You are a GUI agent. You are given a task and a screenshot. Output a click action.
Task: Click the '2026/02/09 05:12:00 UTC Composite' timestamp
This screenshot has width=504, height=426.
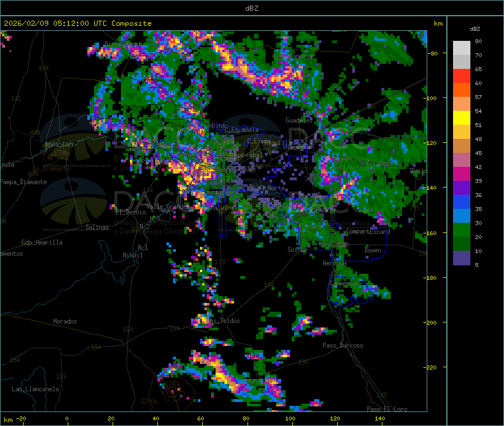(x=77, y=24)
